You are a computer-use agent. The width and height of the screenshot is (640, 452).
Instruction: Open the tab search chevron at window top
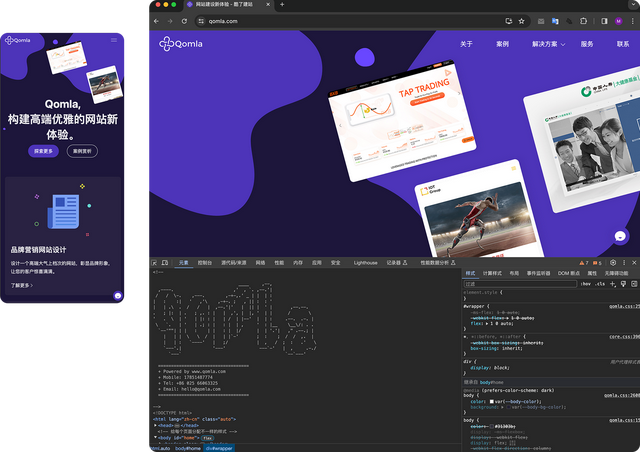click(633, 4)
